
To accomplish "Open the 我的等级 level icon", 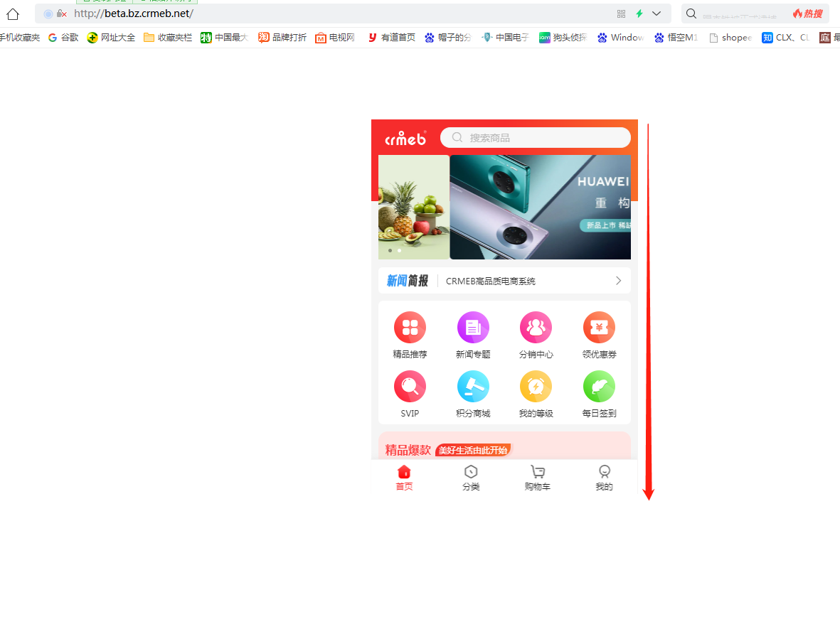I will pos(536,387).
